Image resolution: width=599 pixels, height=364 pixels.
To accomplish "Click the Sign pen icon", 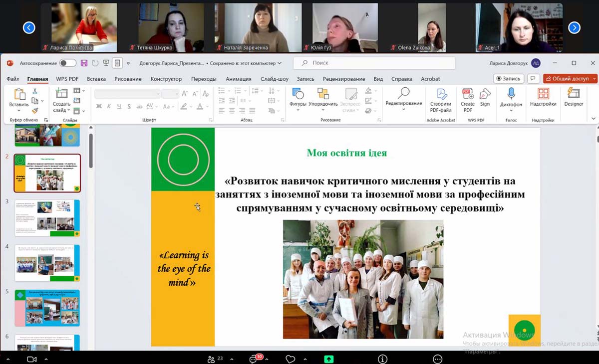I will pyautogui.click(x=485, y=94).
